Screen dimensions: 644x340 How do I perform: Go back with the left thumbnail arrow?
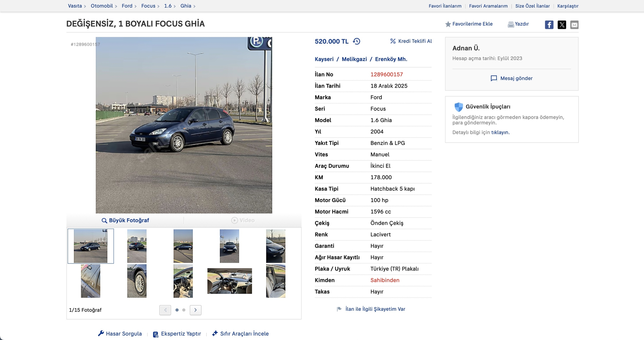tap(165, 310)
